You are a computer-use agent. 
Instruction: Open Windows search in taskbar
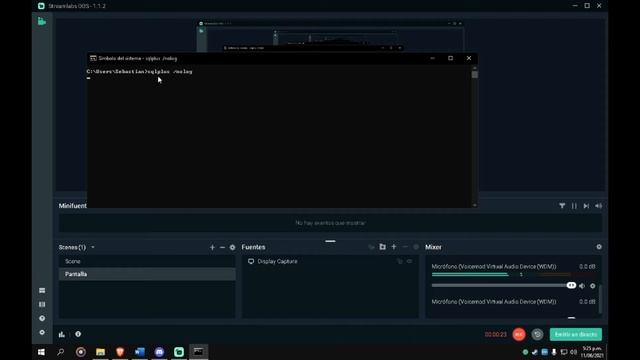61,352
